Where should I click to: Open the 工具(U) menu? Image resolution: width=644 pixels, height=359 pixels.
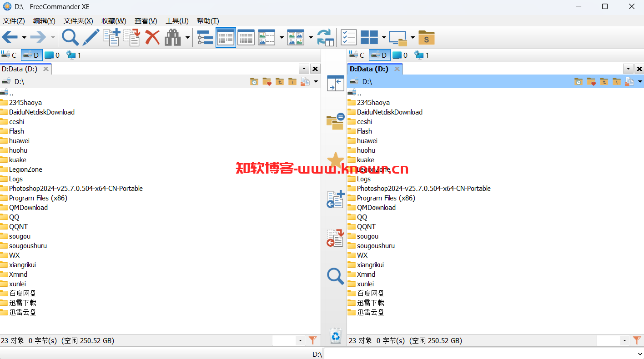(177, 21)
